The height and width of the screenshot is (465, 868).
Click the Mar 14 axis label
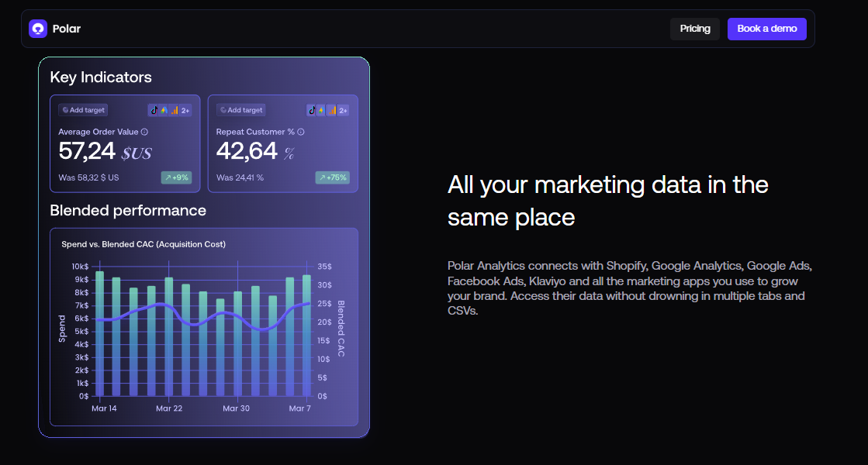104,408
